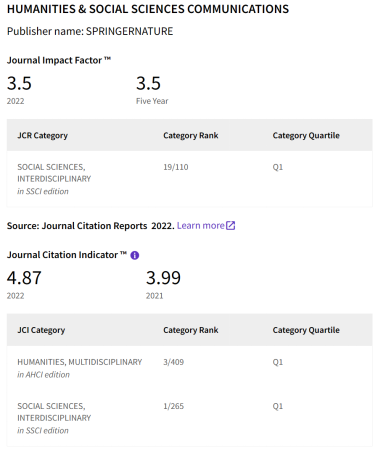The height and width of the screenshot is (452, 378).
Task: Click the Journal Citation Indicator info icon
Action: [x=135, y=255]
